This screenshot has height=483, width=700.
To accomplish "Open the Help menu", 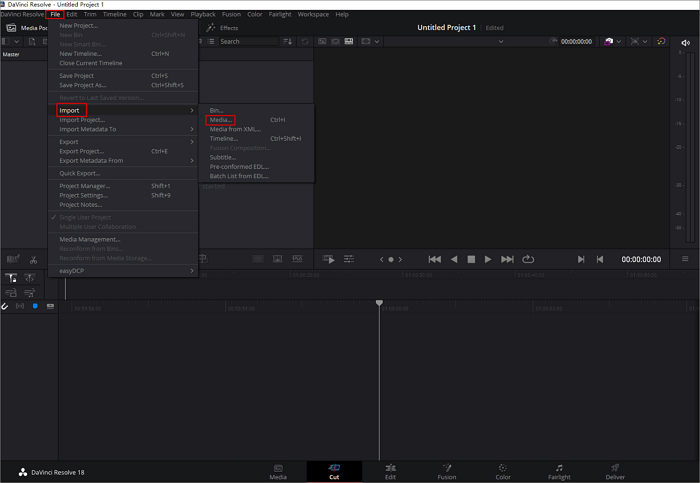I will point(342,14).
